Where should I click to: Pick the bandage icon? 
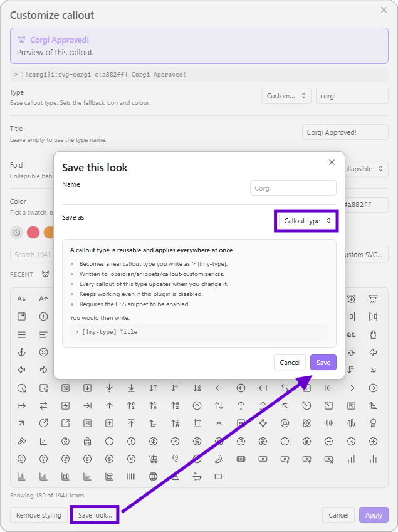[241, 459]
